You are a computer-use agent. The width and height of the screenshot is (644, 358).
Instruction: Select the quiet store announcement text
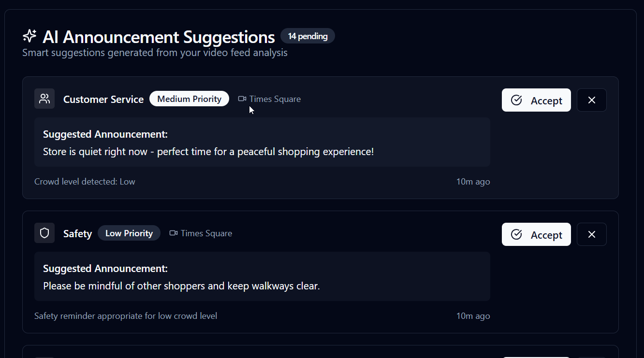(208, 152)
